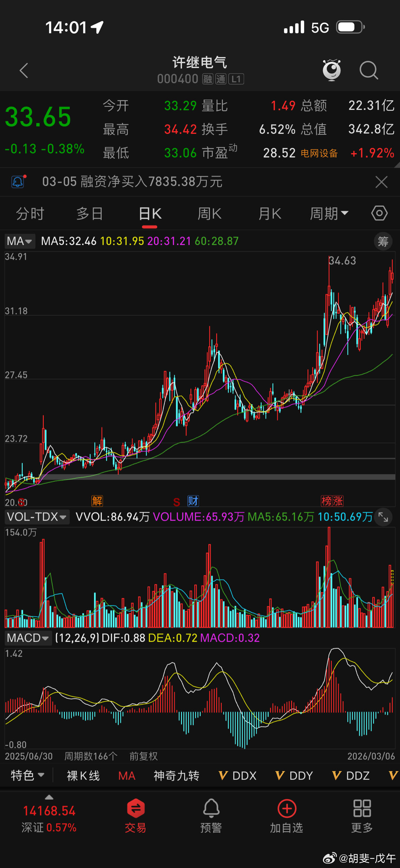Toggle the MA indicator option at bottom
The height and width of the screenshot is (868, 400).
coord(127,776)
